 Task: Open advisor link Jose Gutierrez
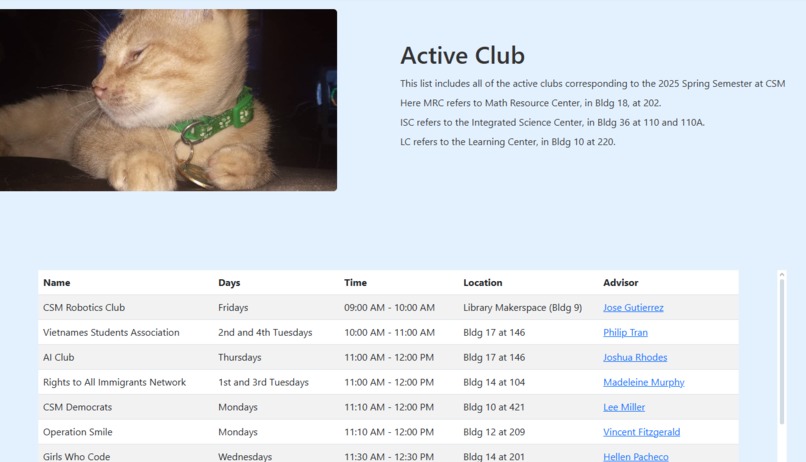pyautogui.click(x=633, y=307)
